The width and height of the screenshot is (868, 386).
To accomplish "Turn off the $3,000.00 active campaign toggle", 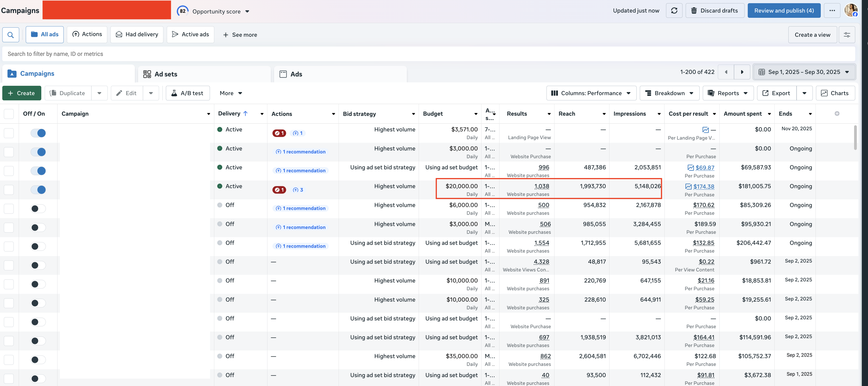I will point(38,152).
